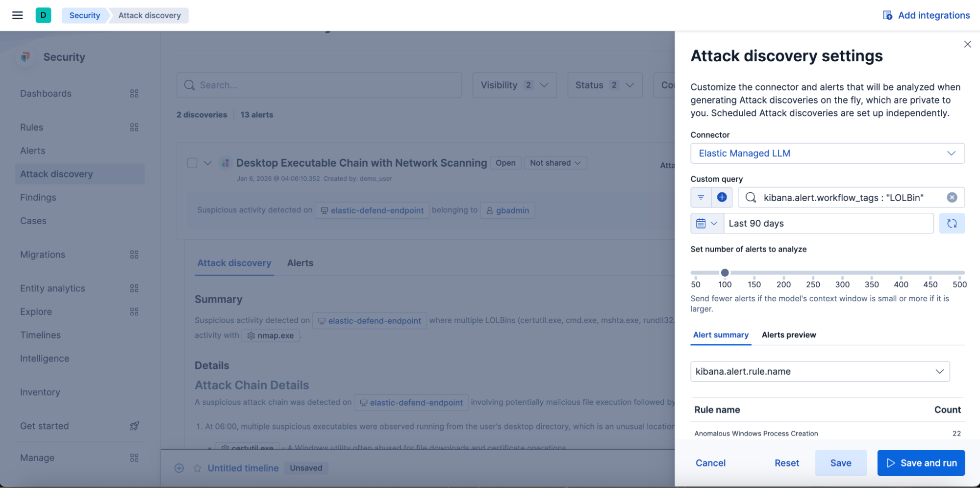
Task: Click the Add integrations link
Action: coord(927,15)
